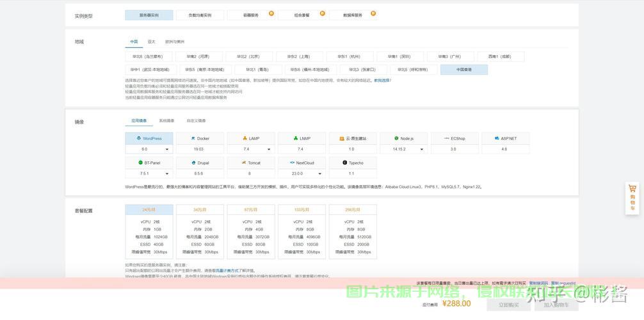Choose region 华东1 (杭州)
Screen dimensions: 644x320
click(350, 57)
